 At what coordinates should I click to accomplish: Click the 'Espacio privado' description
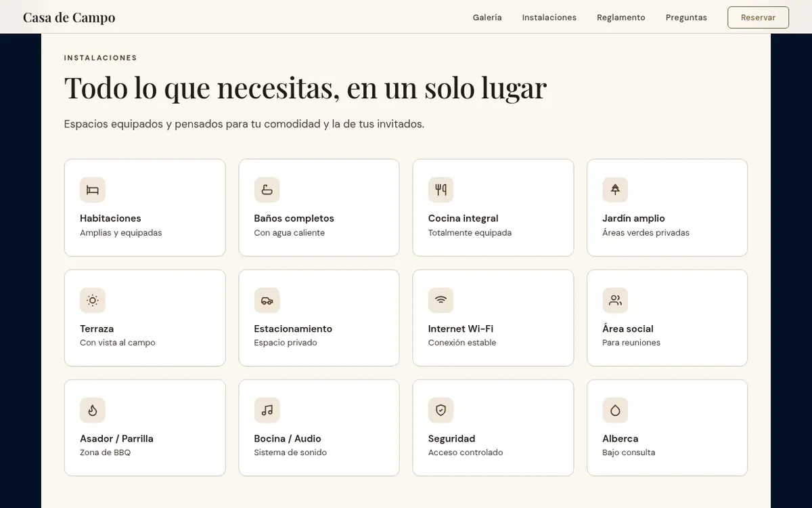tap(286, 343)
